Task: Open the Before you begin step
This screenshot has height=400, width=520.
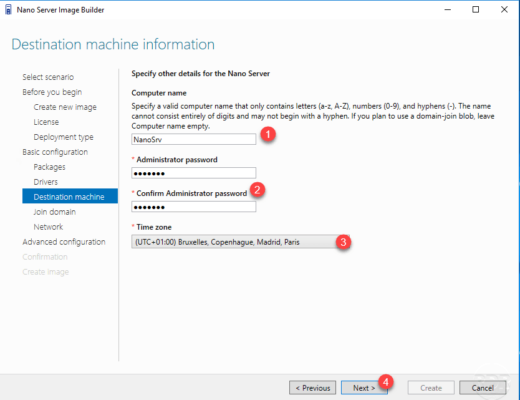Action: click(52, 92)
